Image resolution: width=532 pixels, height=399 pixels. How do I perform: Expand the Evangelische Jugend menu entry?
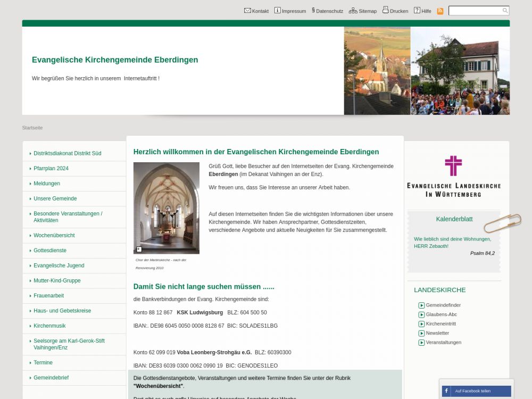[x=59, y=265]
